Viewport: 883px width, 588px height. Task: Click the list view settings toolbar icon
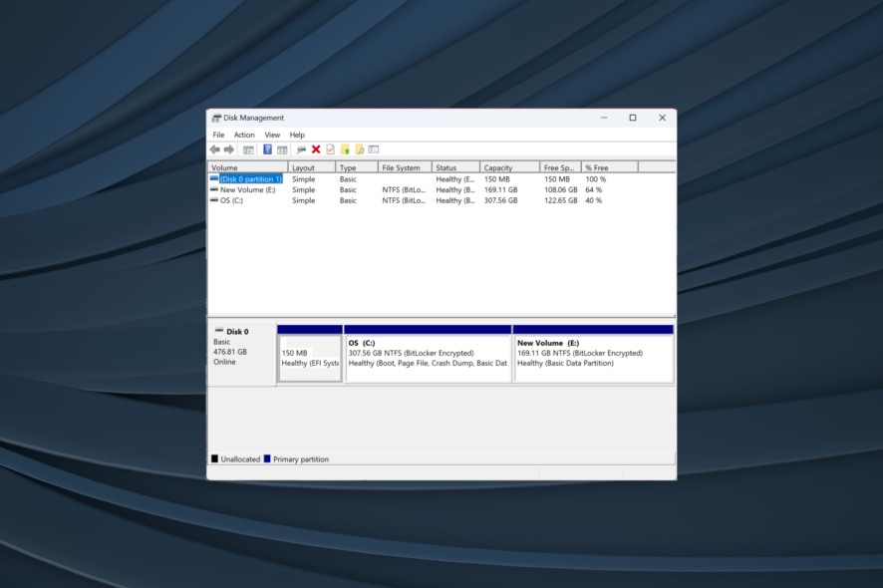click(x=374, y=149)
